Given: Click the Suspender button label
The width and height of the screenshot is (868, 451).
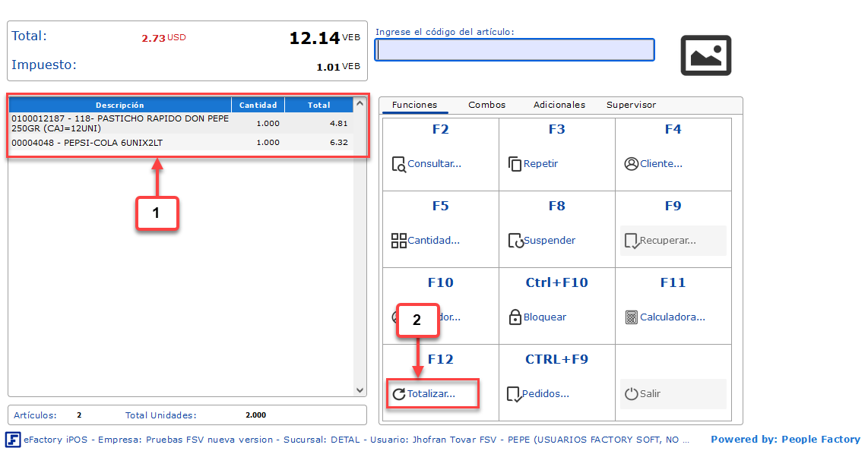Looking at the screenshot, I should [550, 241].
